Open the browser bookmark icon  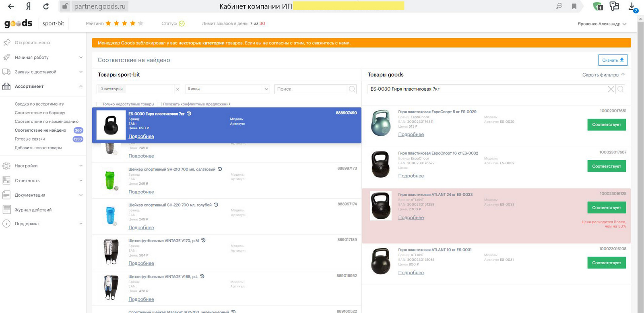click(x=574, y=6)
